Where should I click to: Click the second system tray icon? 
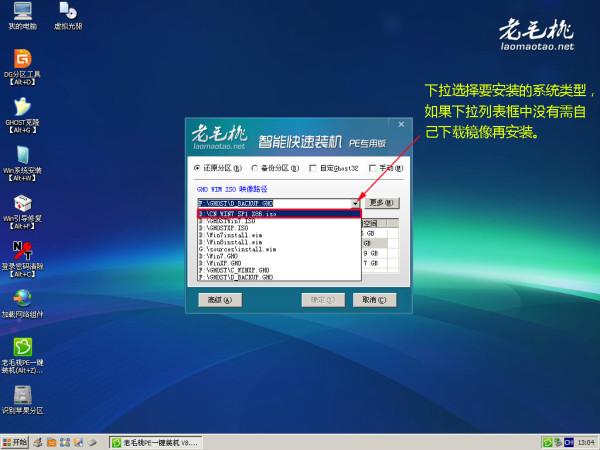click(x=558, y=443)
